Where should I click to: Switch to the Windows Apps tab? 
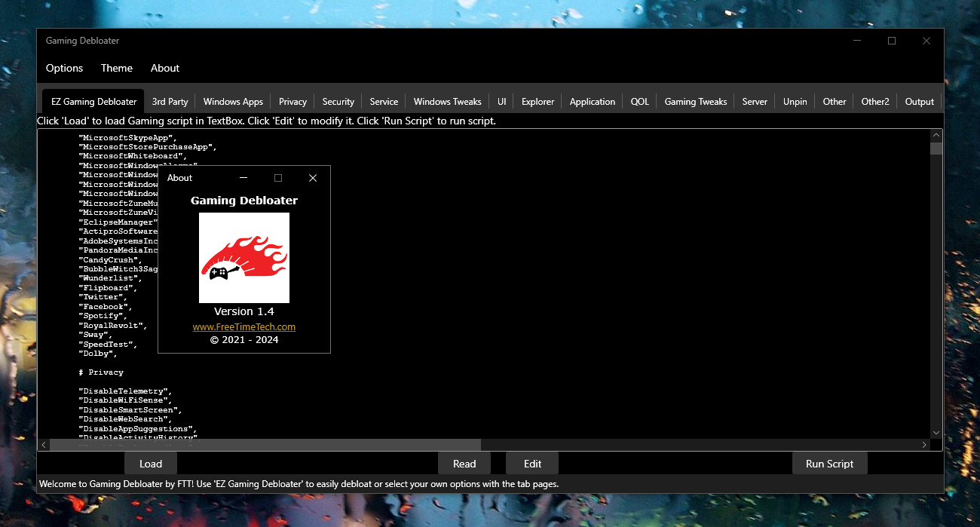pyautogui.click(x=233, y=101)
